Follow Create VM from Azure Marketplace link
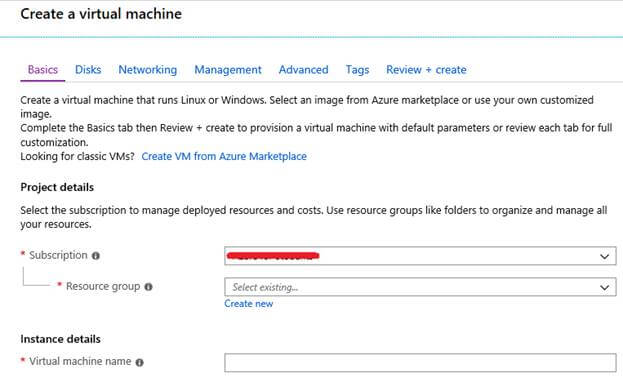Screen dimensions: 623x382 point(224,156)
